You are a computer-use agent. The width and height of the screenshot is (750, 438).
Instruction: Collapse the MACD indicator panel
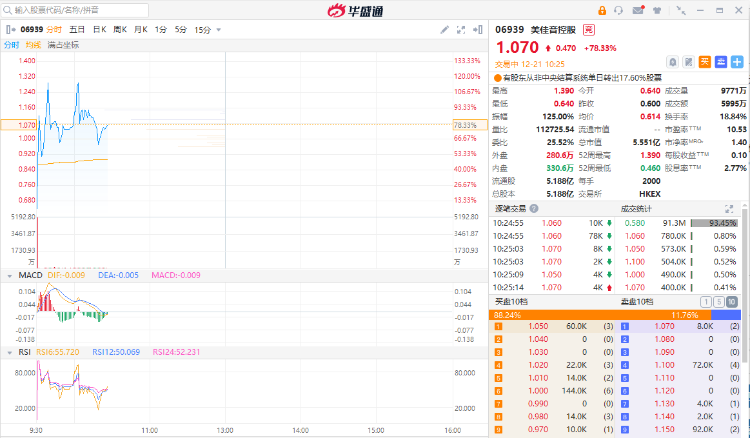(x=9, y=275)
